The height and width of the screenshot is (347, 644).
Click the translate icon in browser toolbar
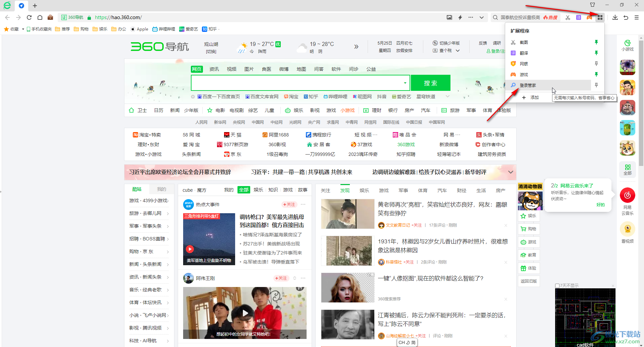tap(579, 17)
